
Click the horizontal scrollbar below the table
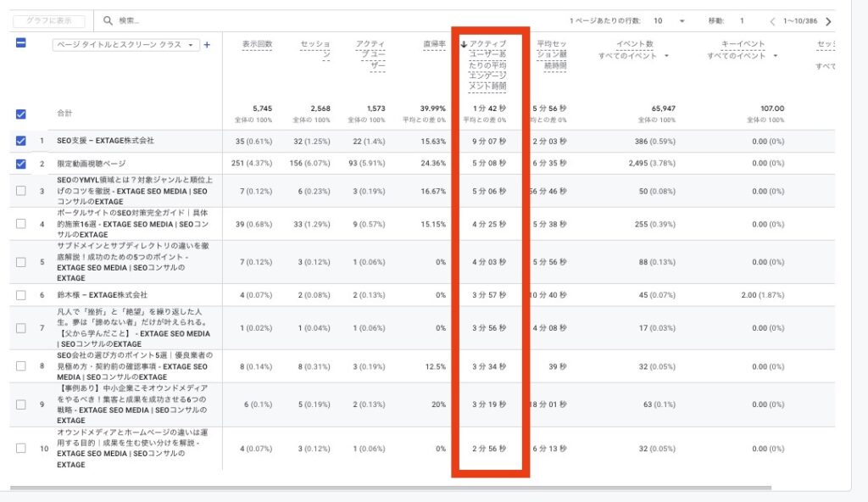tap(390, 488)
